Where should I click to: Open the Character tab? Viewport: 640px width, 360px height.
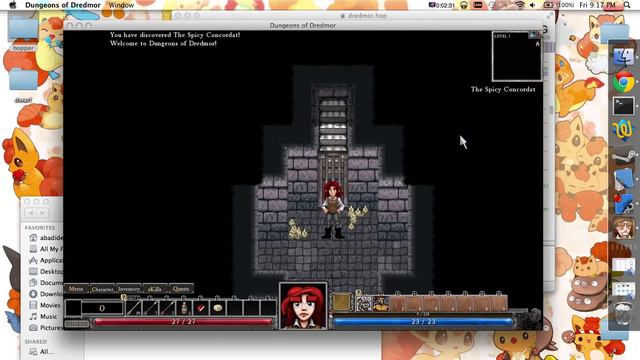point(102,289)
